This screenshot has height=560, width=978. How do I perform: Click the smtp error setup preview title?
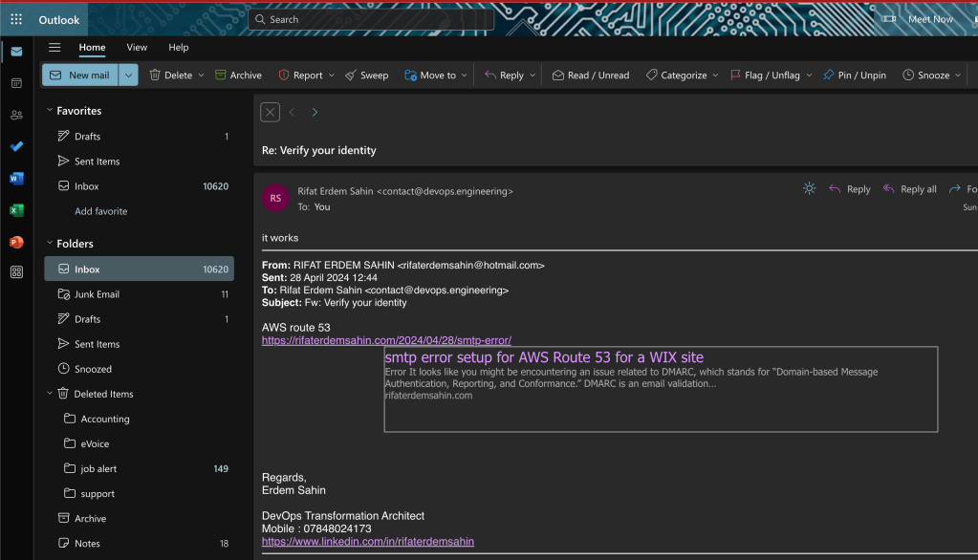(x=544, y=357)
